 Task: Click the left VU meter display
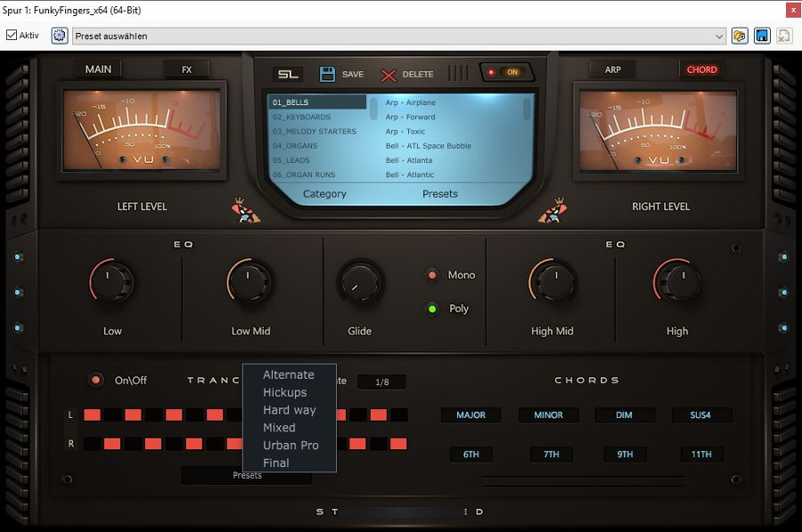click(142, 130)
